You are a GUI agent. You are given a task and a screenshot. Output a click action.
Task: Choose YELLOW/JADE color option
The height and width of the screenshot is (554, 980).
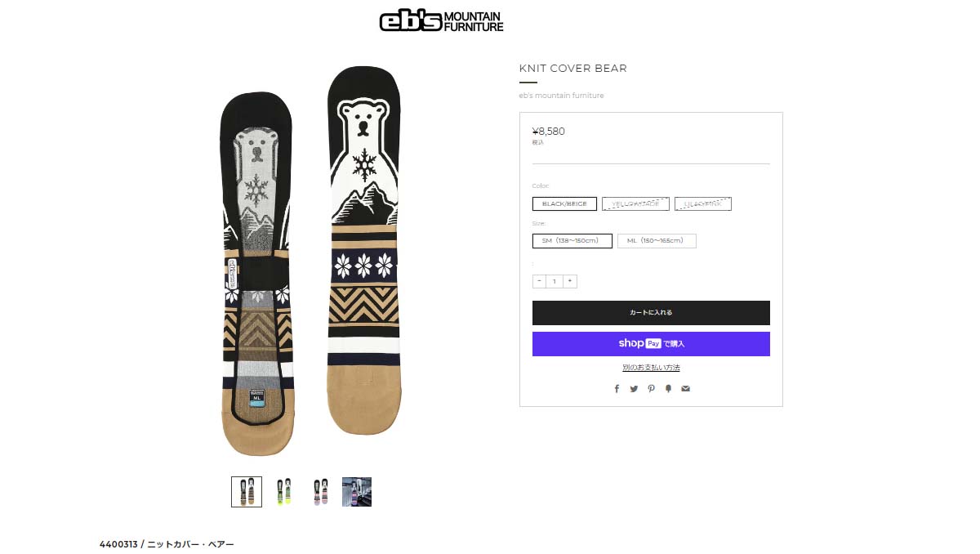pos(635,204)
